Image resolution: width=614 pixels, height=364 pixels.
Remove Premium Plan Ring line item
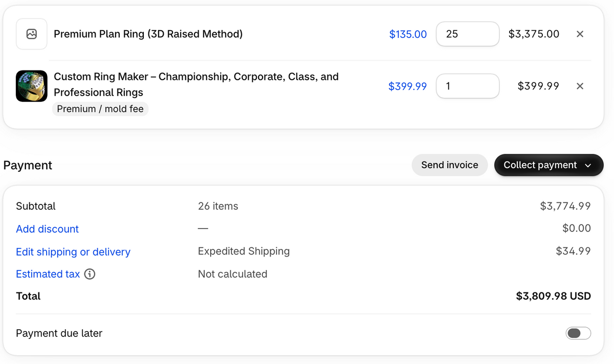(x=580, y=34)
